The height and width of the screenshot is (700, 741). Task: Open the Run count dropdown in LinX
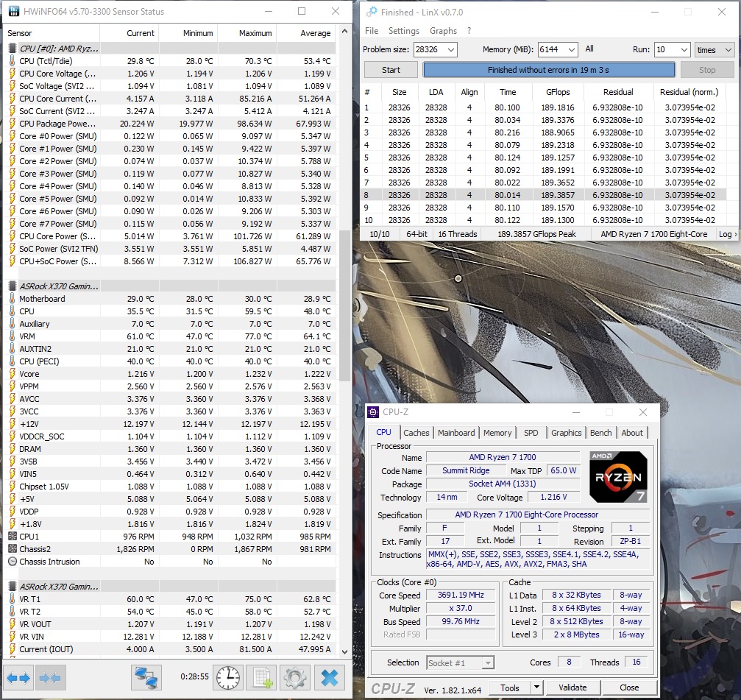point(684,49)
